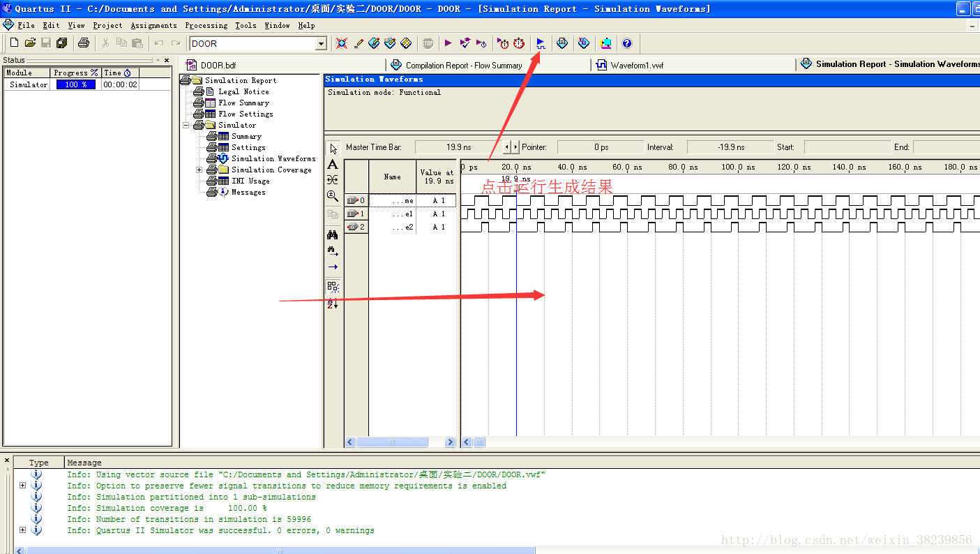This screenshot has height=554, width=980.
Task: Open the Settings icon beside project dropdown
Action: pos(342,43)
